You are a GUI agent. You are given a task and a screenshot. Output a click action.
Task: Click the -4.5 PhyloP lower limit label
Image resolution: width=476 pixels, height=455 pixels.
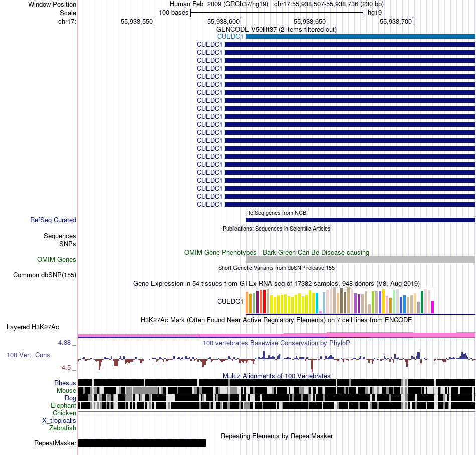pyautogui.click(x=65, y=368)
